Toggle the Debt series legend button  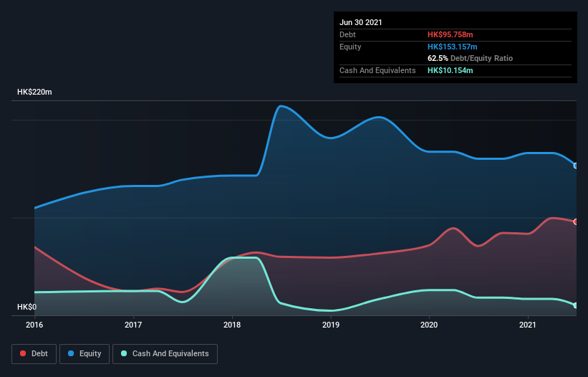[34, 354]
